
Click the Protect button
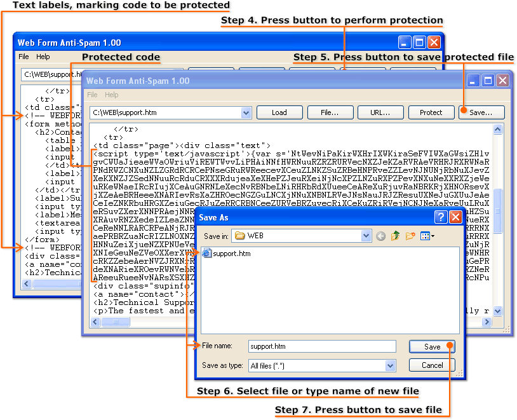pyautogui.click(x=431, y=112)
